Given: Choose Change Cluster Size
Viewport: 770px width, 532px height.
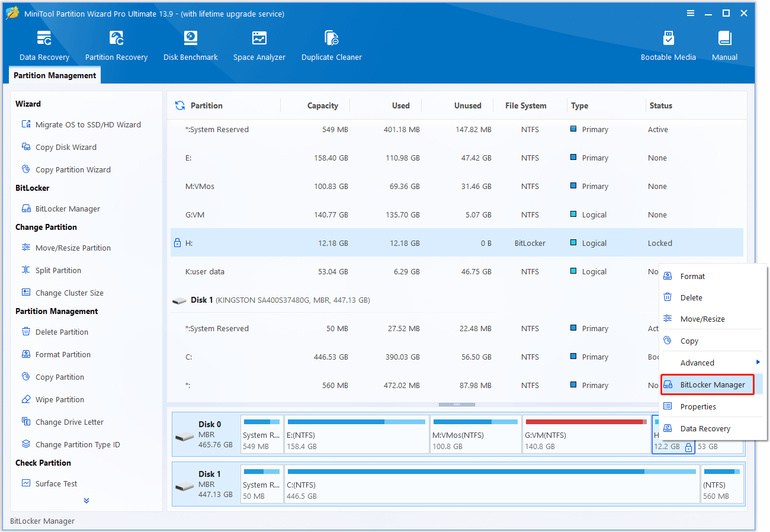Looking at the screenshot, I should (x=62, y=293).
